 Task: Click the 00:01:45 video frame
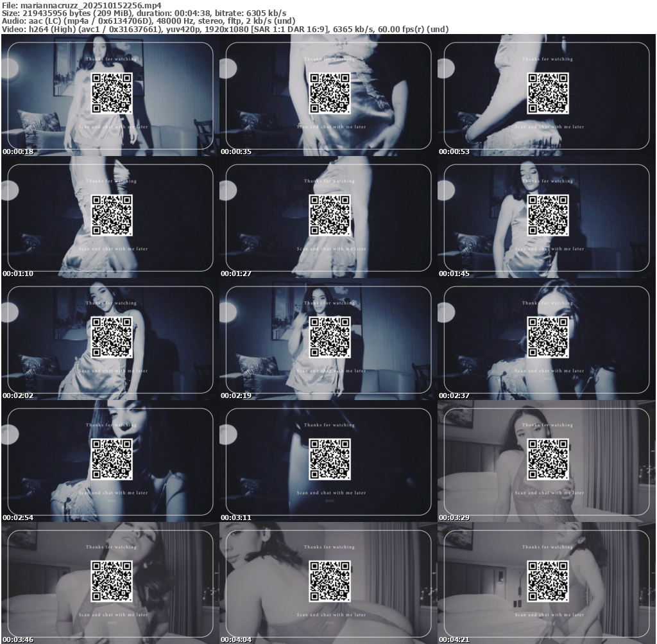547,217
